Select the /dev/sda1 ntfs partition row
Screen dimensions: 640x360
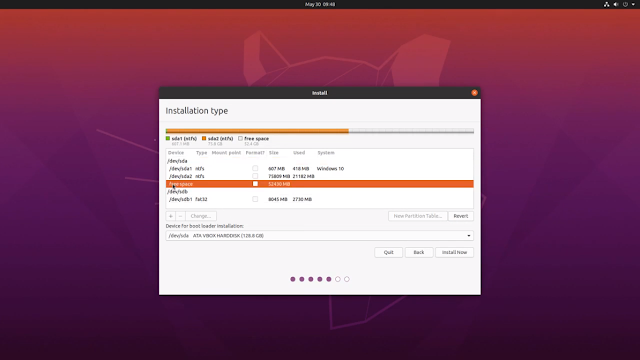point(320,168)
